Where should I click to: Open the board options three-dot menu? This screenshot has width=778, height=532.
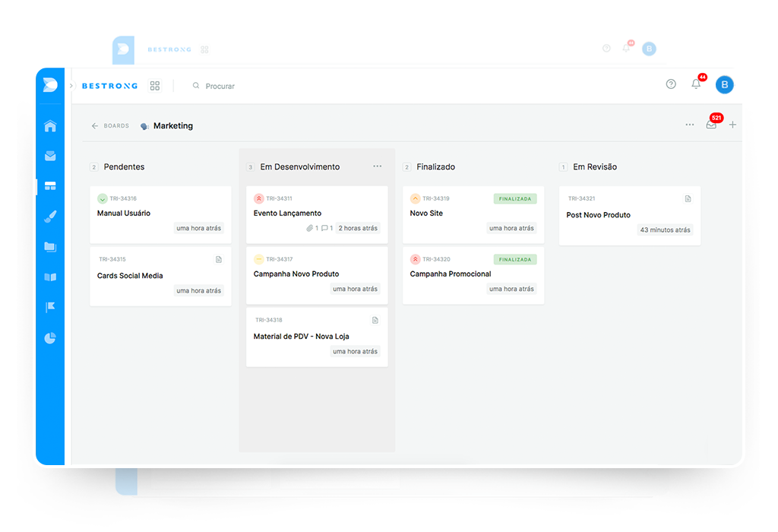(690, 125)
